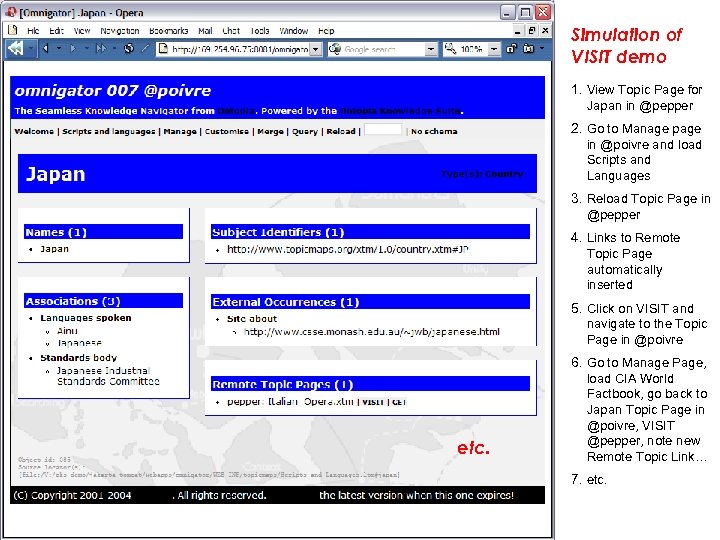Click the Japan name in Names list

54,249
